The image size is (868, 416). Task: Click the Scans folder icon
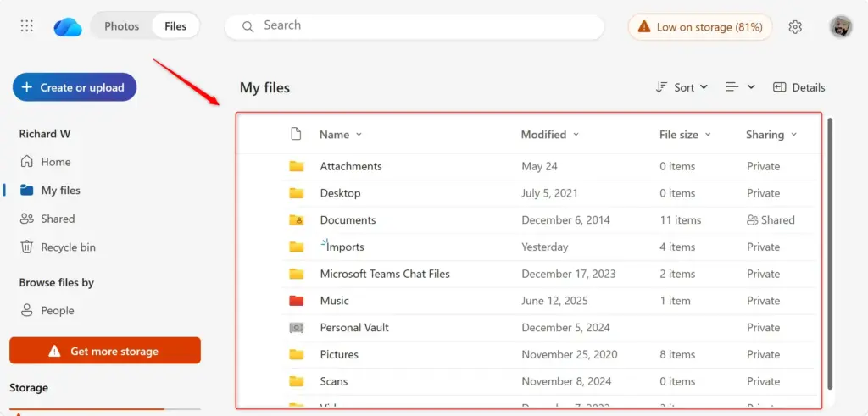click(297, 381)
